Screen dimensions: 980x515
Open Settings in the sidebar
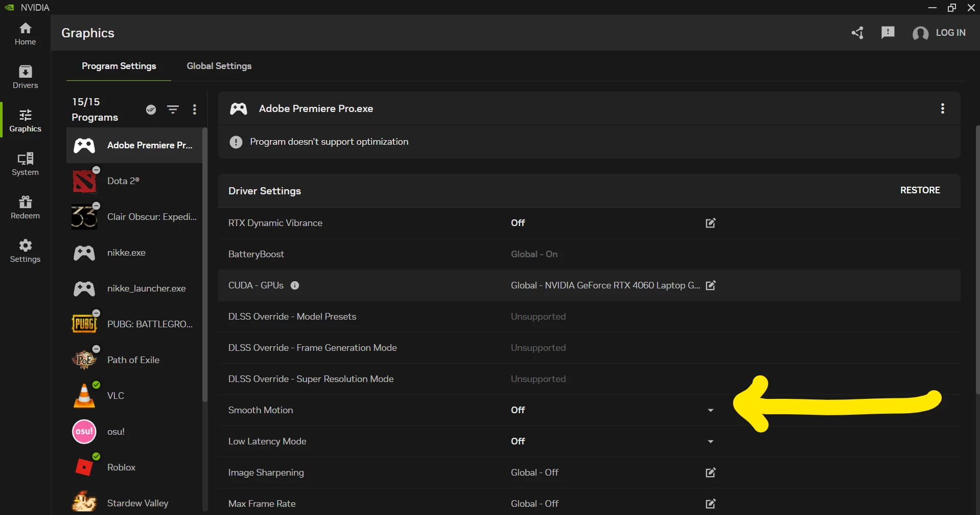(x=25, y=251)
